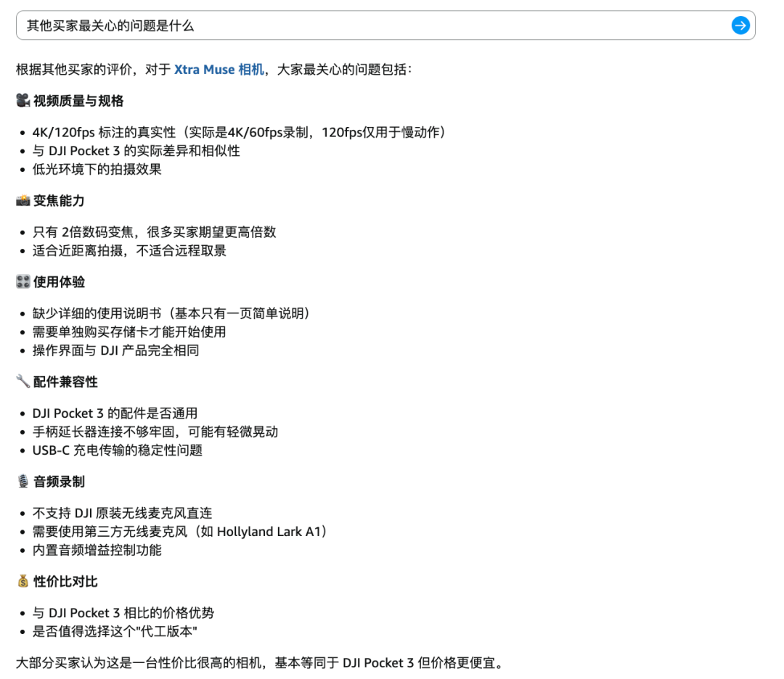
Task: Click the question input field at top
Action: point(385,25)
